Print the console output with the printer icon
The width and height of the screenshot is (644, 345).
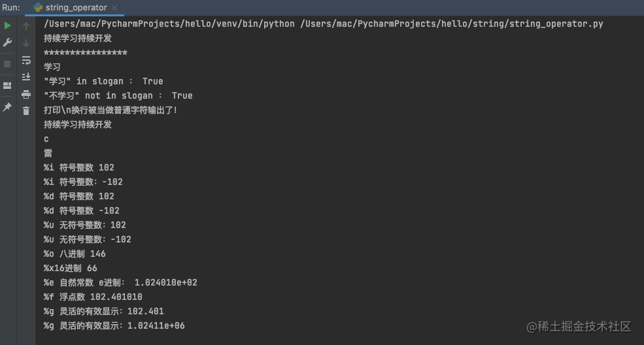coord(26,94)
